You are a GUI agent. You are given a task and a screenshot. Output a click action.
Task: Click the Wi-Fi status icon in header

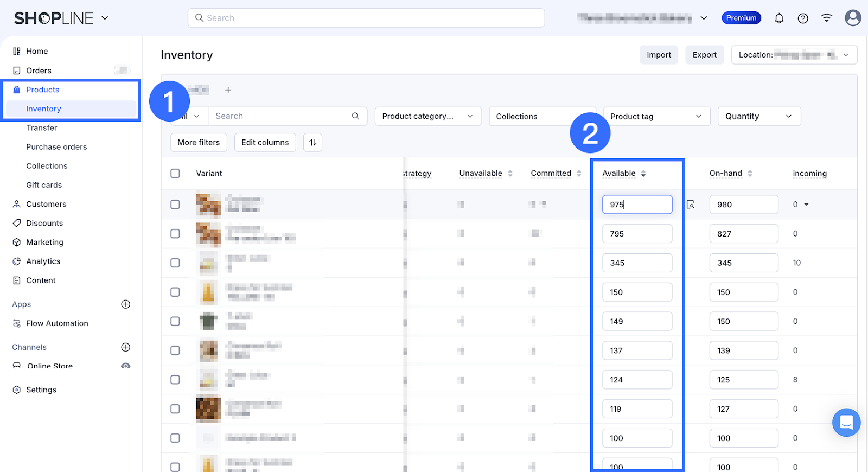pos(826,18)
